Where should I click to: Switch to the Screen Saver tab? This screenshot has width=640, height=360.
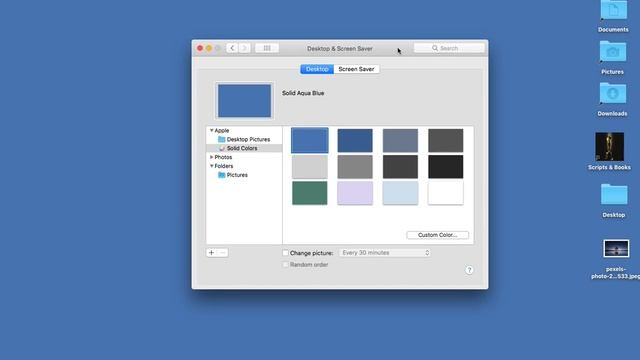356,69
